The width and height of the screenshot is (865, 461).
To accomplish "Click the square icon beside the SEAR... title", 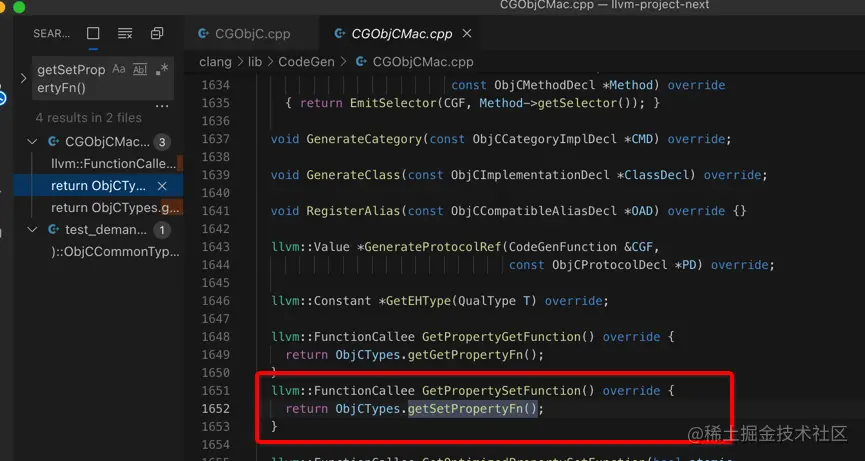I will tap(93, 34).
